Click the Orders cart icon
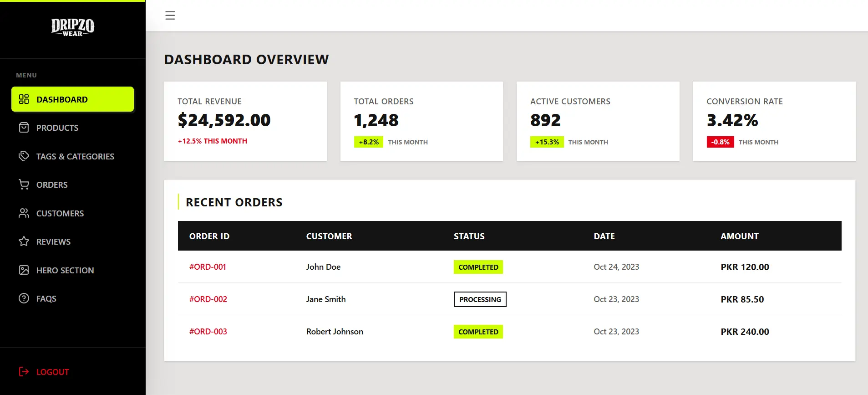This screenshot has height=395, width=868. click(x=24, y=185)
